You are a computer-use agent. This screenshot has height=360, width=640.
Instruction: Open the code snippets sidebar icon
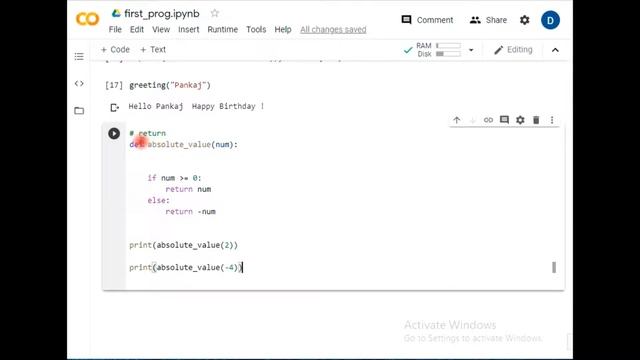(79, 83)
